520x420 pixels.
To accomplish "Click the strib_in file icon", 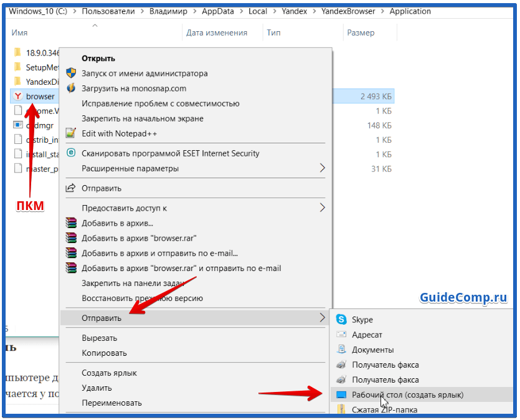I will click(x=18, y=140).
